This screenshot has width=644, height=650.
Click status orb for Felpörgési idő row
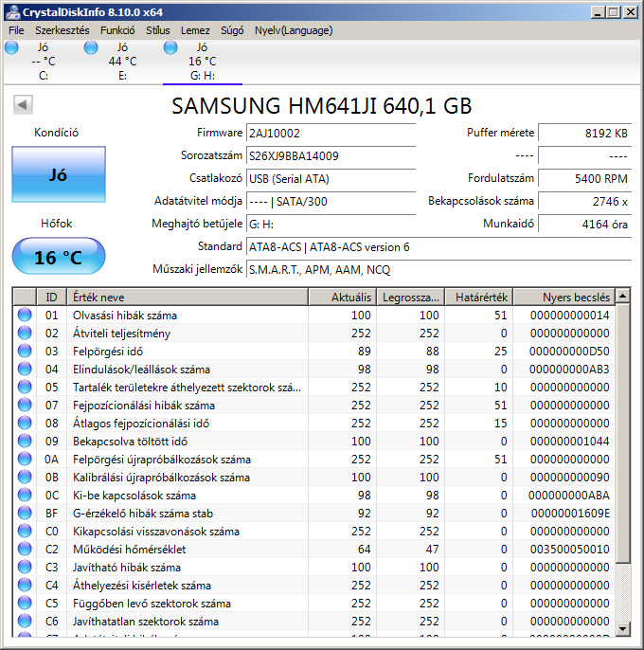[x=25, y=352]
